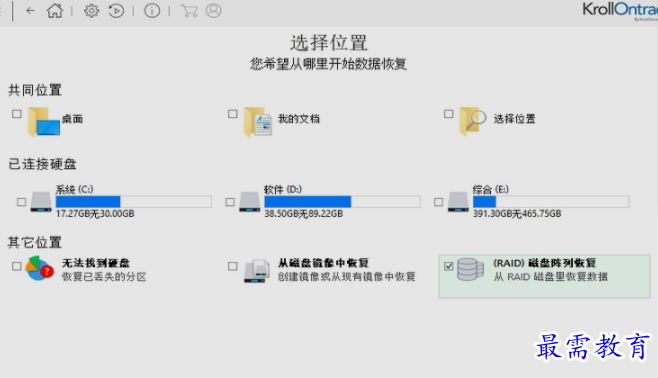Viewport: 658px width, 378px height.
Task: Click the 软件 (D:) drive label
Action: (x=283, y=190)
